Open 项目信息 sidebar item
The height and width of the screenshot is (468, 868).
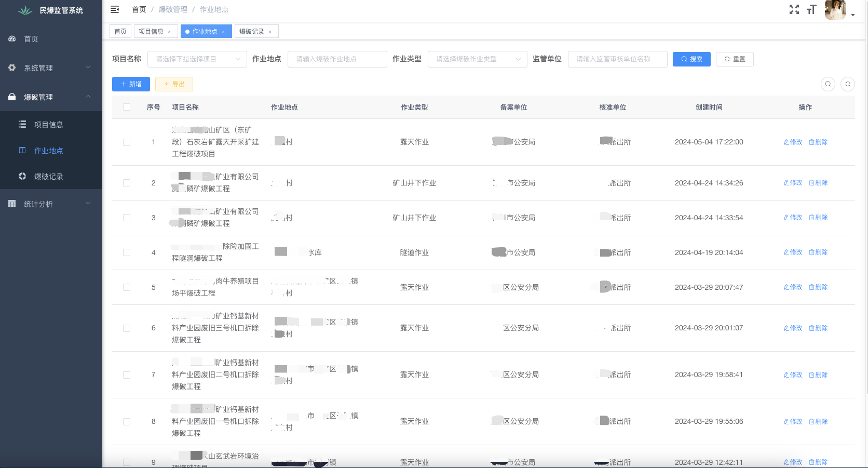point(51,125)
